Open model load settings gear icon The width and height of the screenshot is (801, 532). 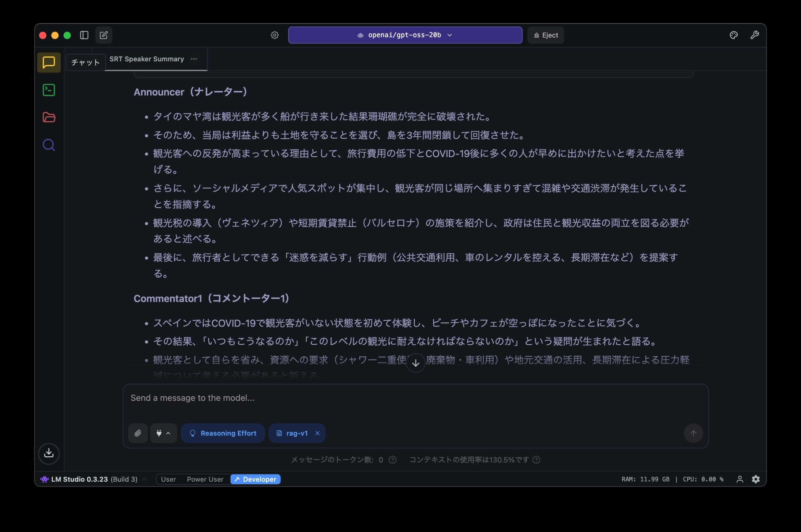275,35
